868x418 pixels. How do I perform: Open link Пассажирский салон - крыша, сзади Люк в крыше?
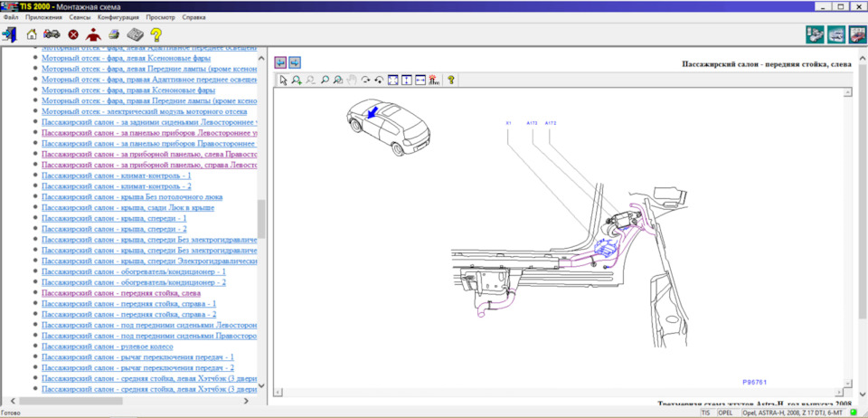coord(127,207)
